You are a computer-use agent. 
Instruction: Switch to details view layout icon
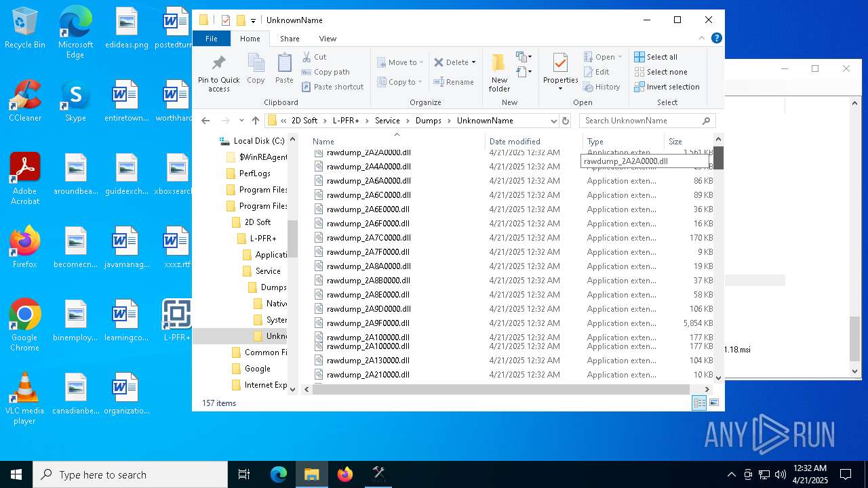tap(699, 403)
